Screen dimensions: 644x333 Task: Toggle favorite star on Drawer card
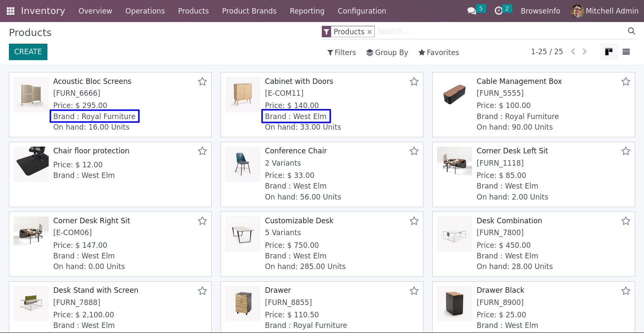pyautogui.click(x=414, y=291)
